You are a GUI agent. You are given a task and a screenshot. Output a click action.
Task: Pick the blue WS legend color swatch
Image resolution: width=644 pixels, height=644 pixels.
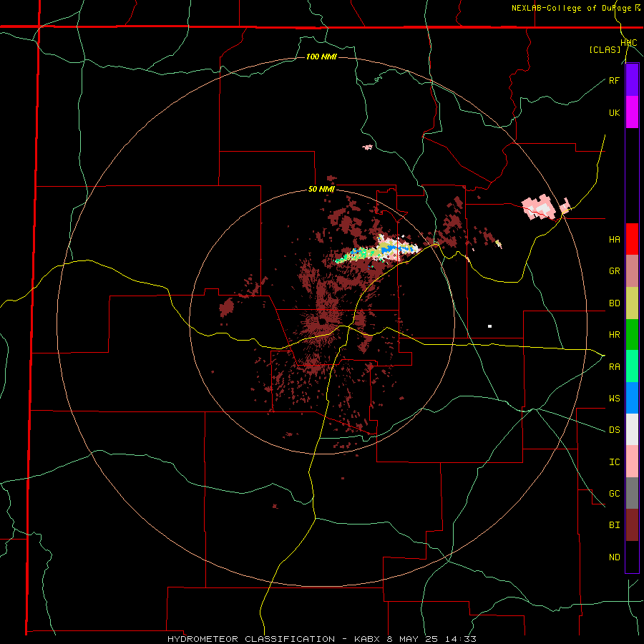[632, 398]
